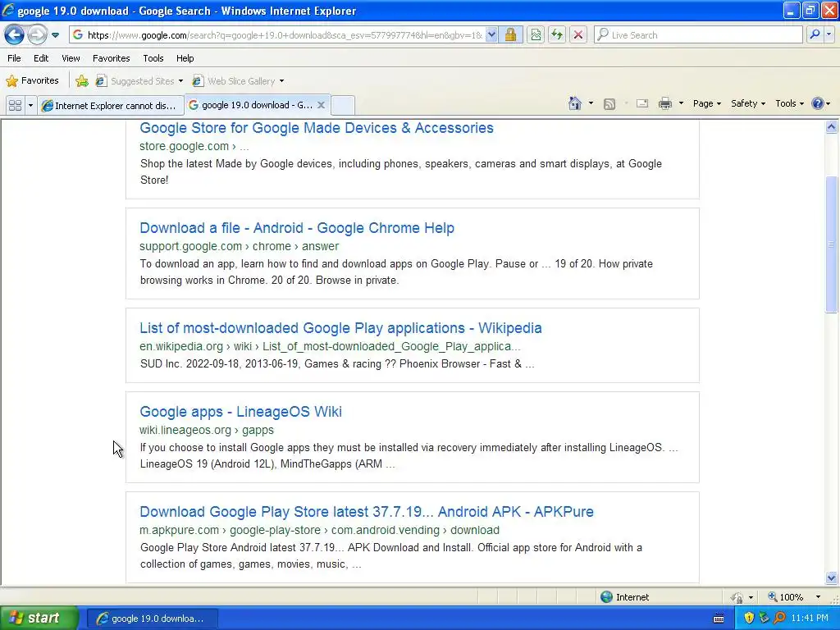Expand the Print options dropdown arrow

[681, 103]
